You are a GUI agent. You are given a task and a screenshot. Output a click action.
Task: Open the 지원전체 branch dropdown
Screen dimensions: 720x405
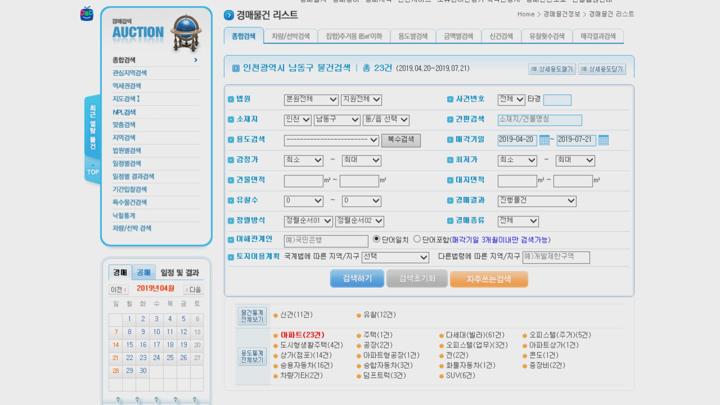tap(361, 99)
